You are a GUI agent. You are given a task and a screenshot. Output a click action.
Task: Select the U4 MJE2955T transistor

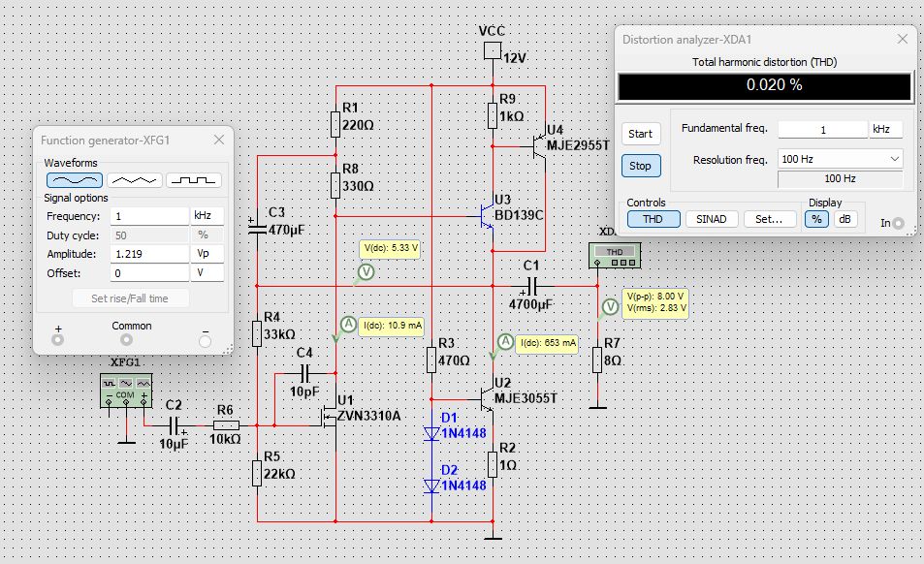point(540,146)
